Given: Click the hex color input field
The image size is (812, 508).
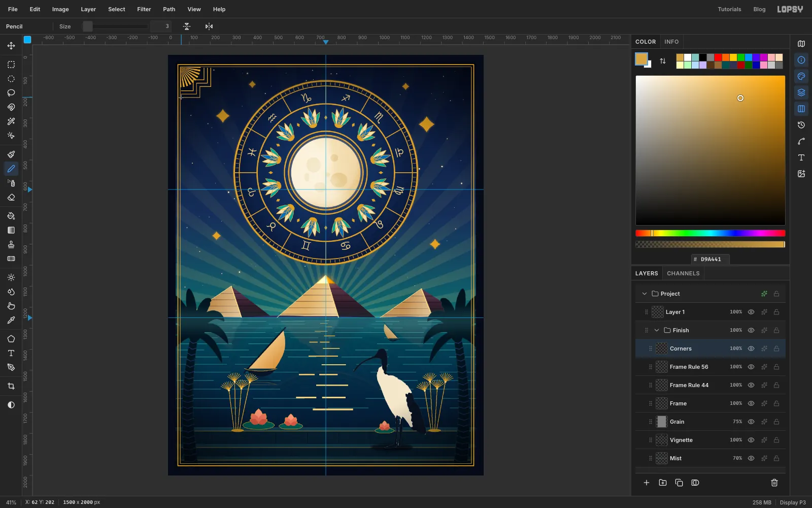Looking at the screenshot, I should 710,259.
